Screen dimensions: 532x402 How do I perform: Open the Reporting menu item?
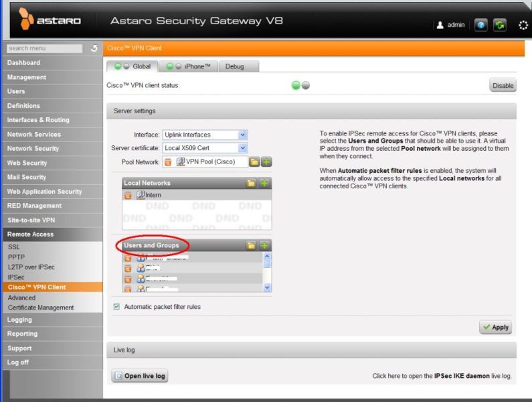point(53,334)
